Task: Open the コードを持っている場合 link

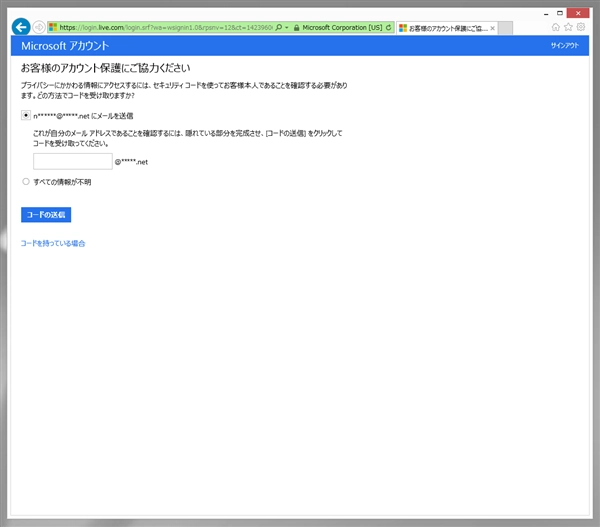Action: (53, 243)
